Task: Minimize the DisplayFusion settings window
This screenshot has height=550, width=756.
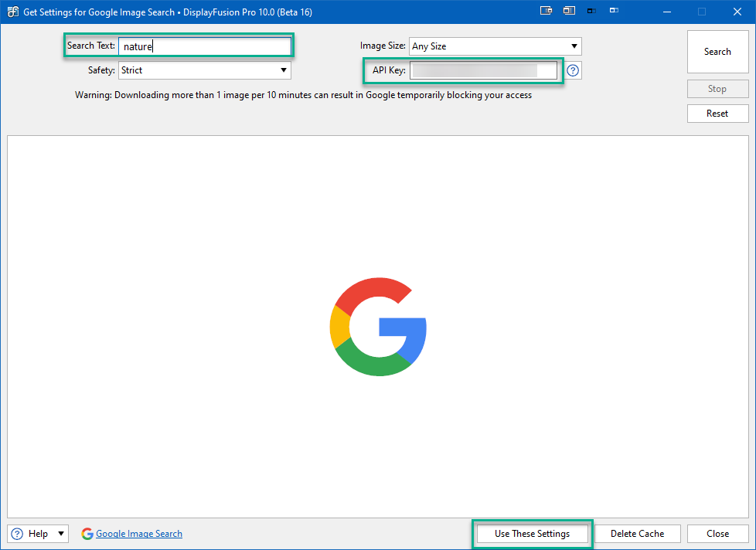Action: coord(667,12)
